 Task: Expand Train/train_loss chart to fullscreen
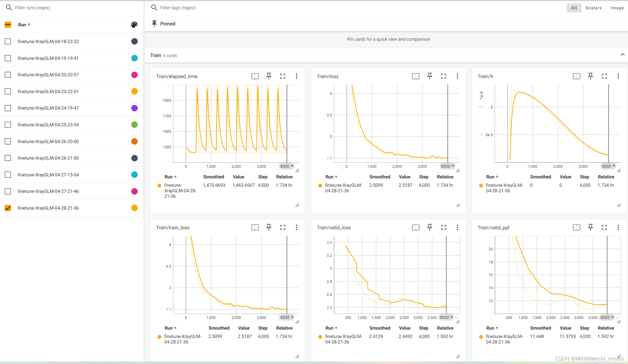(x=283, y=227)
